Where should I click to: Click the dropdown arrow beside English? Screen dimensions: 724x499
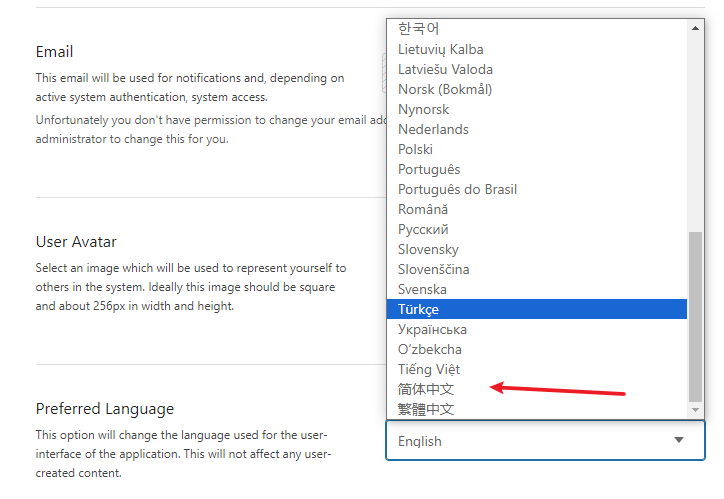(x=679, y=440)
